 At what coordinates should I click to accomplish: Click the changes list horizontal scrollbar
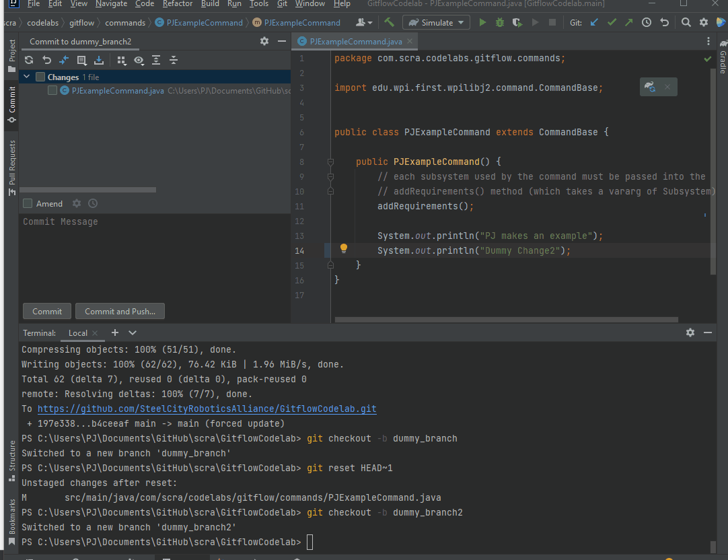click(87, 189)
